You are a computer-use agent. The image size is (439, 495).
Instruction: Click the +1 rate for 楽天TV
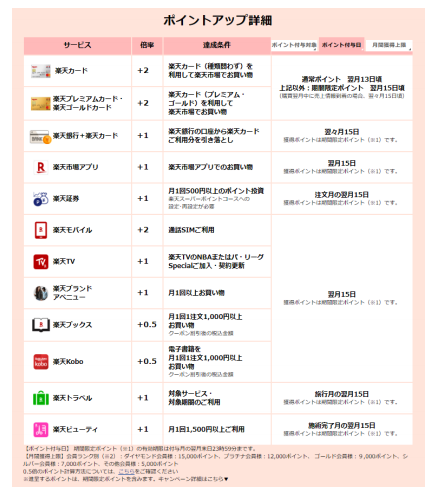[143, 261]
